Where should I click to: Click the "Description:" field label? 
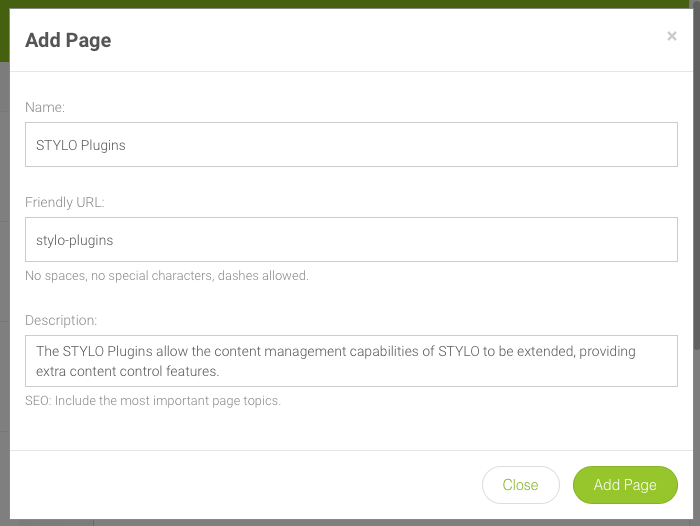(61, 320)
